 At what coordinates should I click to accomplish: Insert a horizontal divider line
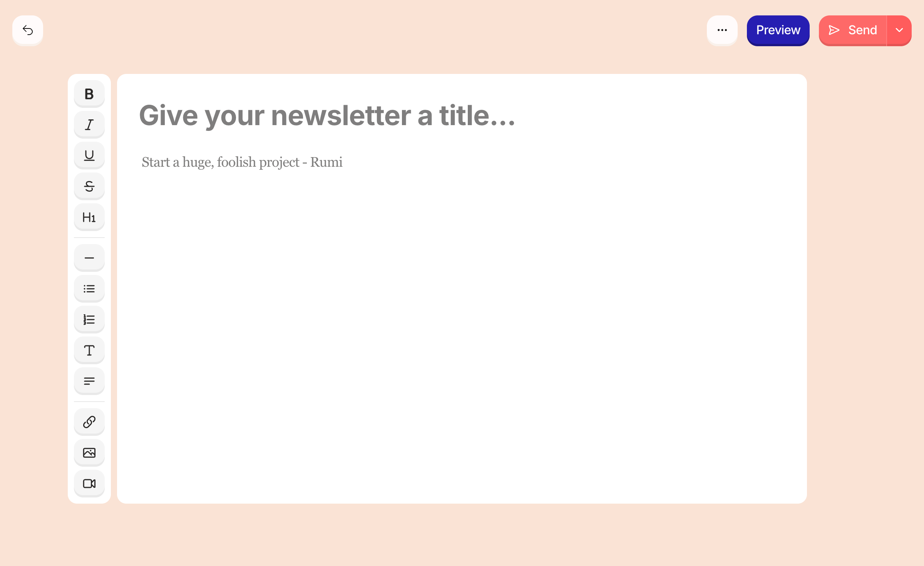pyautogui.click(x=89, y=258)
